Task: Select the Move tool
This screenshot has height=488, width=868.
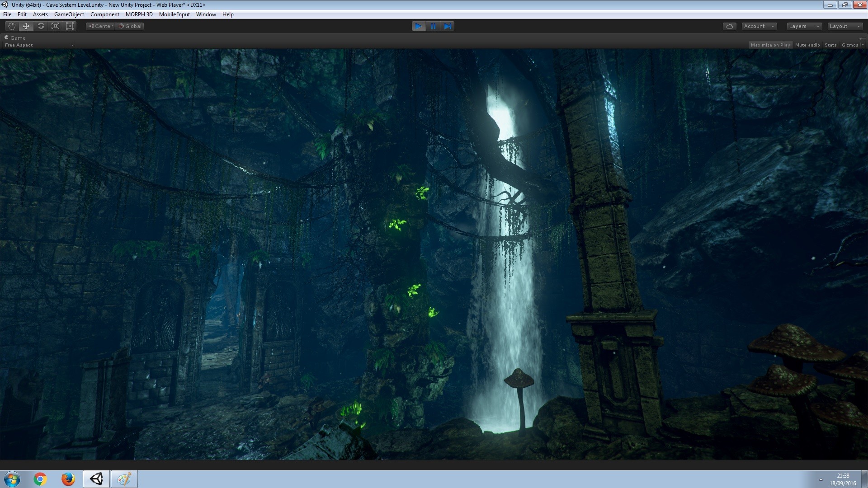Action: pyautogui.click(x=26, y=26)
